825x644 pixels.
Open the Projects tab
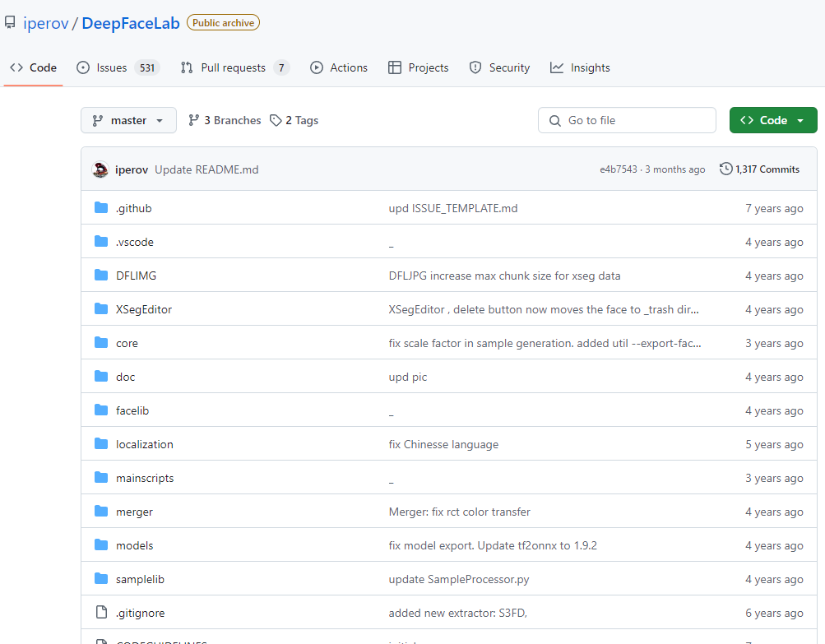(x=419, y=67)
